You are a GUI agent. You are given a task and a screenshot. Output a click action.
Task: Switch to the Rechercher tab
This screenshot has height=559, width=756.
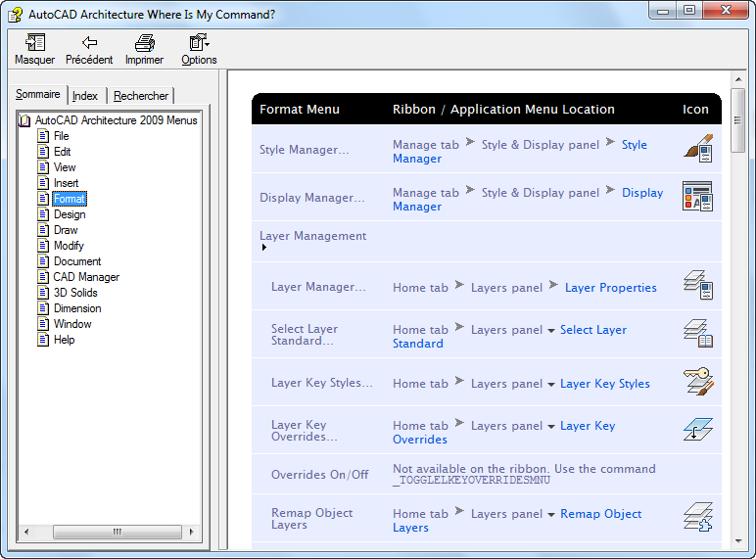[x=141, y=96]
